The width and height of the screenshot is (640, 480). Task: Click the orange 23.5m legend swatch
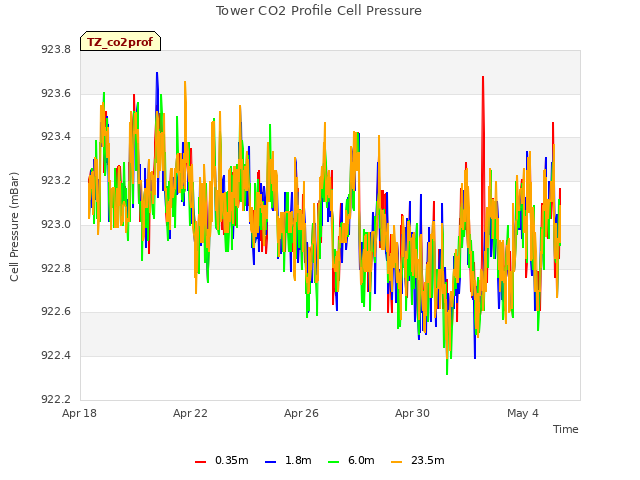click(396, 462)
